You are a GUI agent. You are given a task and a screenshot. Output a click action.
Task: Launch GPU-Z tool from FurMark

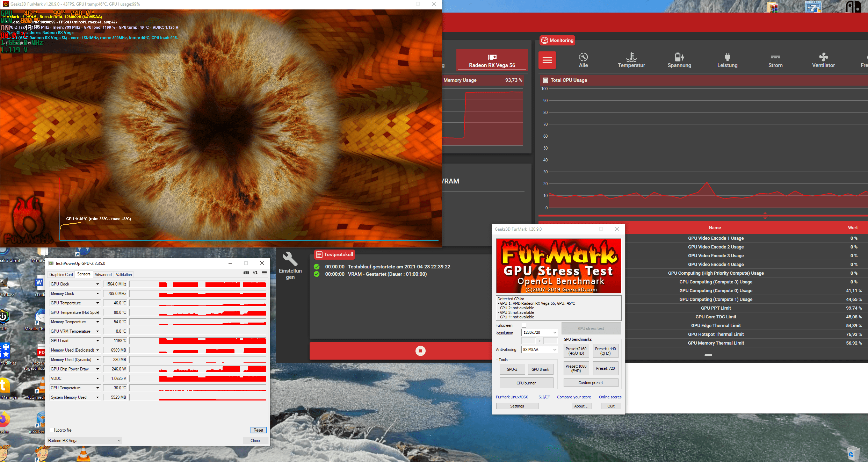click(512, 369)
